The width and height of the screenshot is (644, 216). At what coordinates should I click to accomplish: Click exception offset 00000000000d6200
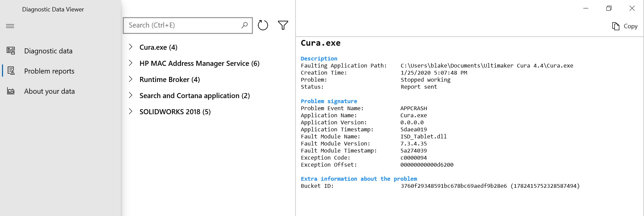[x=427, y=165]
